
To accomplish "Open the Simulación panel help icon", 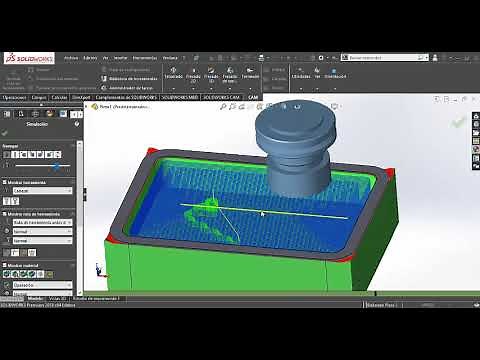I will point(77,124).
